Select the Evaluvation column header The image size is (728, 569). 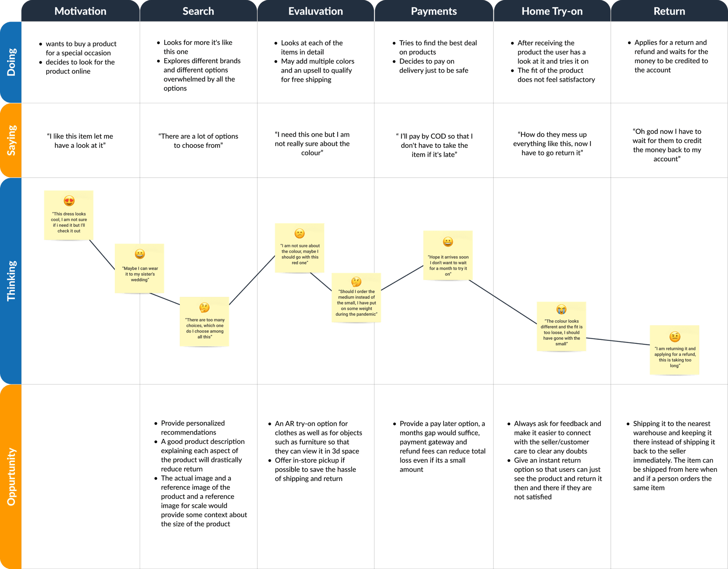point(315,11)
